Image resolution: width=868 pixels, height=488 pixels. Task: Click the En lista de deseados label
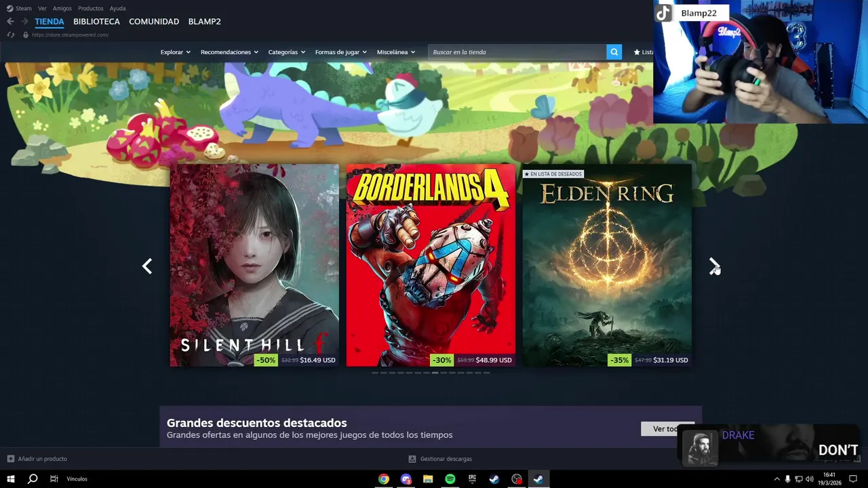point(553,174)
